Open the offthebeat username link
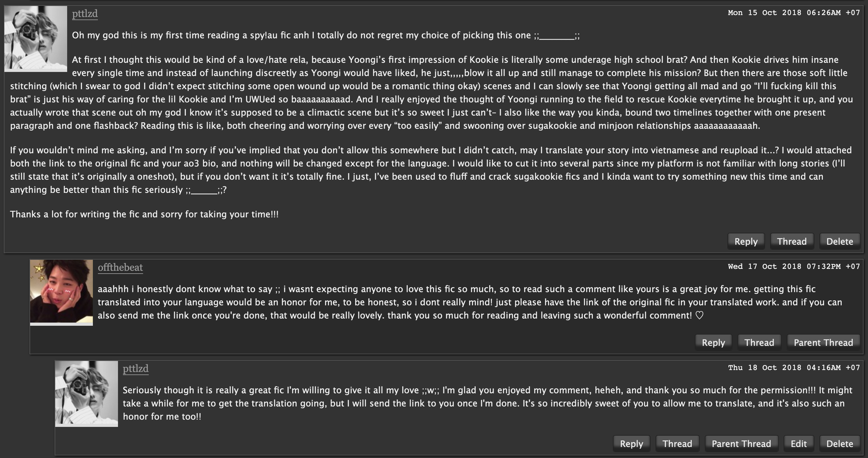Viewport: 868px width, 458px height. [120, 267]
